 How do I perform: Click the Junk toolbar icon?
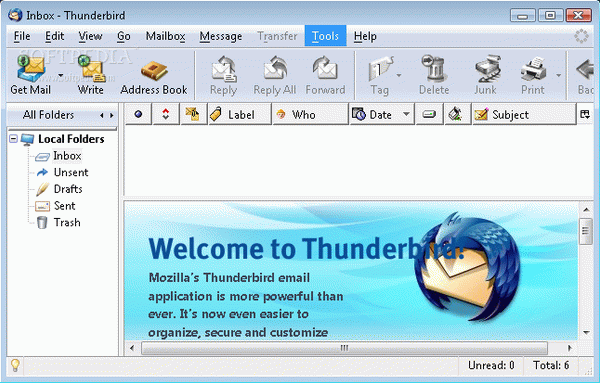487,68
